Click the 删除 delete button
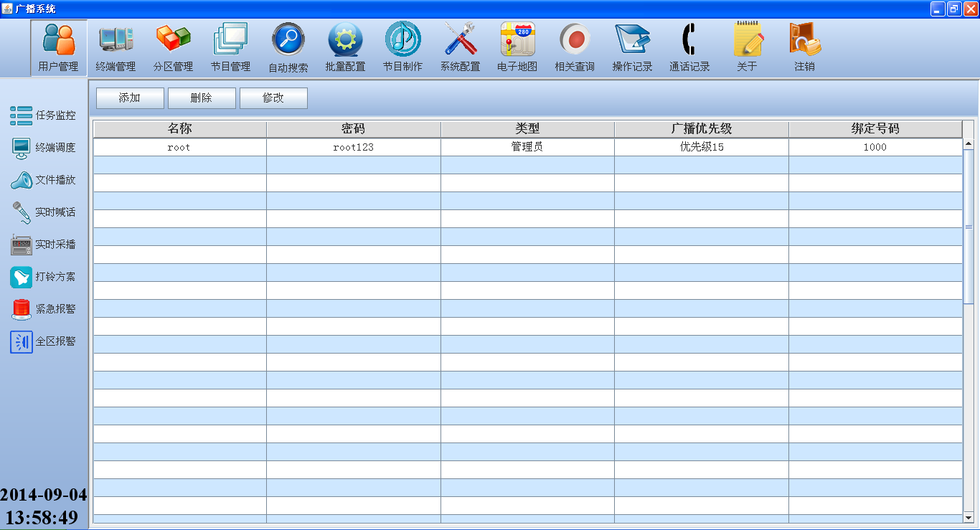980x530 pixels. [202, 98]
